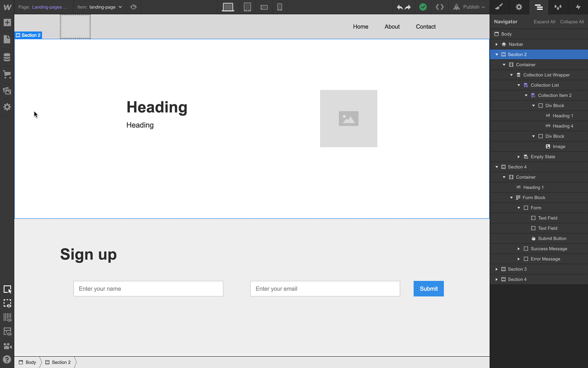Open the Publish dropdown
The height and width of the screenshot is (368, 588).
click(469, 7)
